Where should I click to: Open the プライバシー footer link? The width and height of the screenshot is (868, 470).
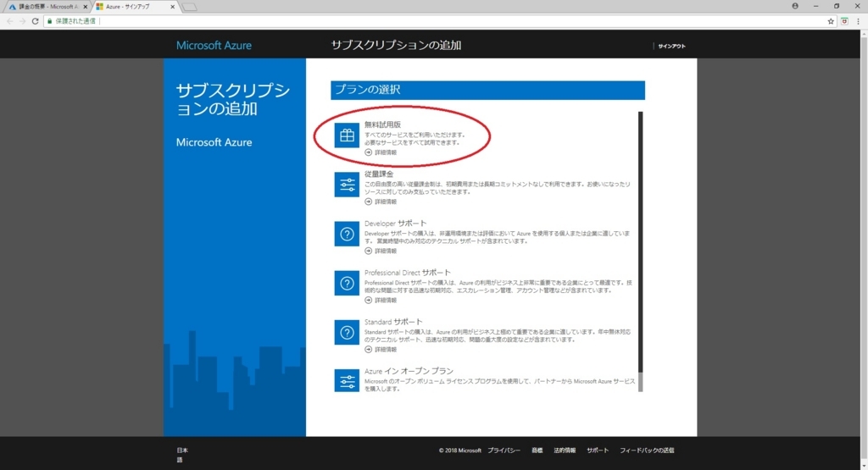pyautogui.click(x=504, y=450)
